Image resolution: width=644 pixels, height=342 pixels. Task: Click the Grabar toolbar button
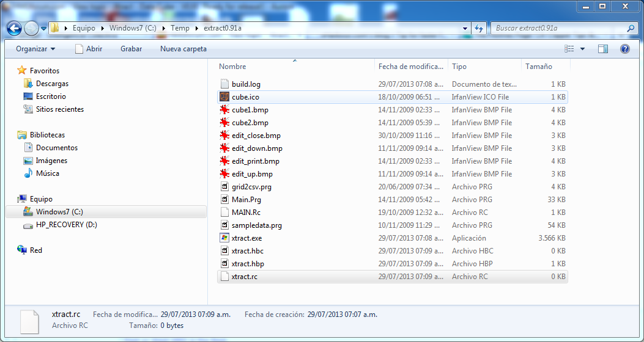pos(131,49)
